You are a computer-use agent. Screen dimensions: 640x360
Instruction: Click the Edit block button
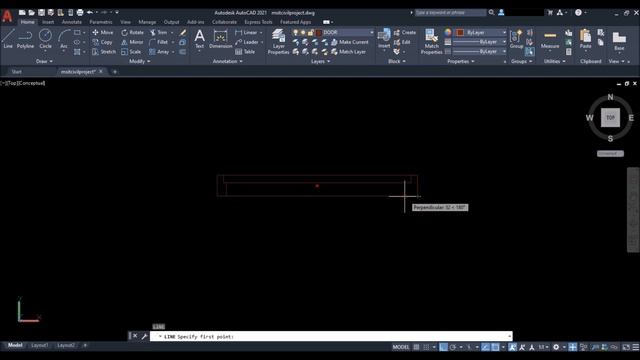point(402,42)
